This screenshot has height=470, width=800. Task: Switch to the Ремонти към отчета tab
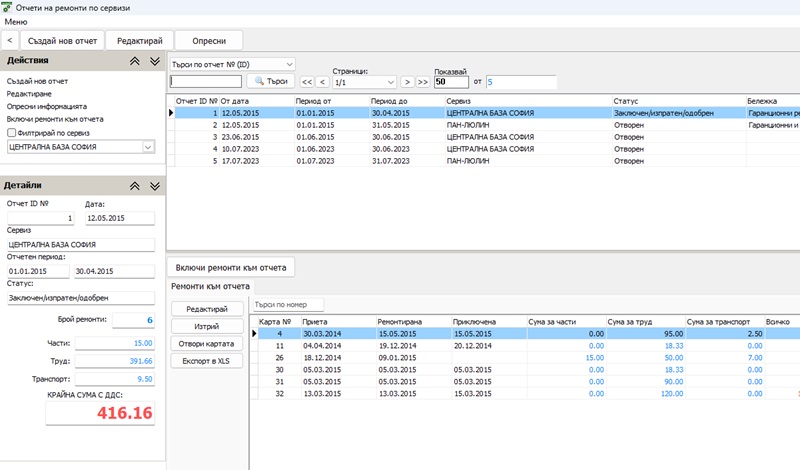point(210,286)
